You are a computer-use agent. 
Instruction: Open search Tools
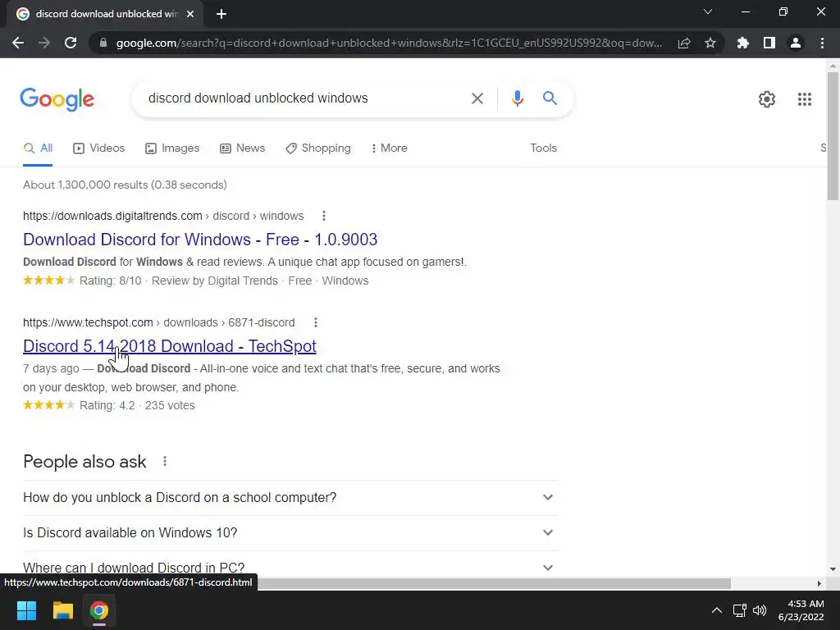pos(543,148)
